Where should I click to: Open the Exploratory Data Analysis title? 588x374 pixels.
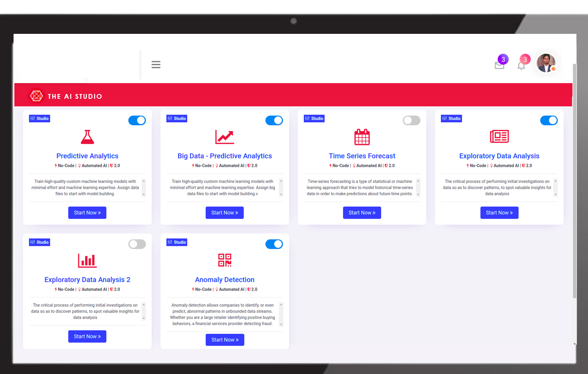[499, 156]
